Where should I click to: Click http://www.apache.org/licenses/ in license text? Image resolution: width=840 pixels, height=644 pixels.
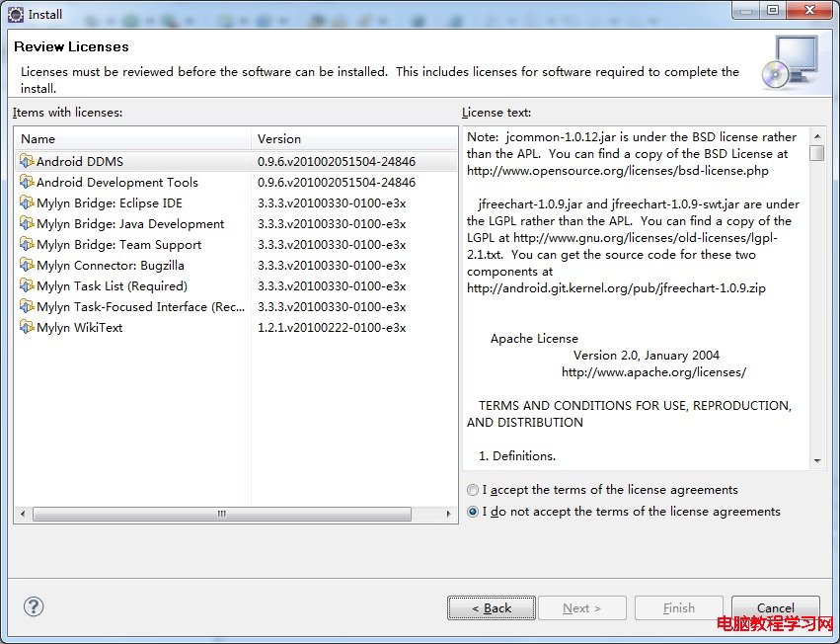[653, 372]
